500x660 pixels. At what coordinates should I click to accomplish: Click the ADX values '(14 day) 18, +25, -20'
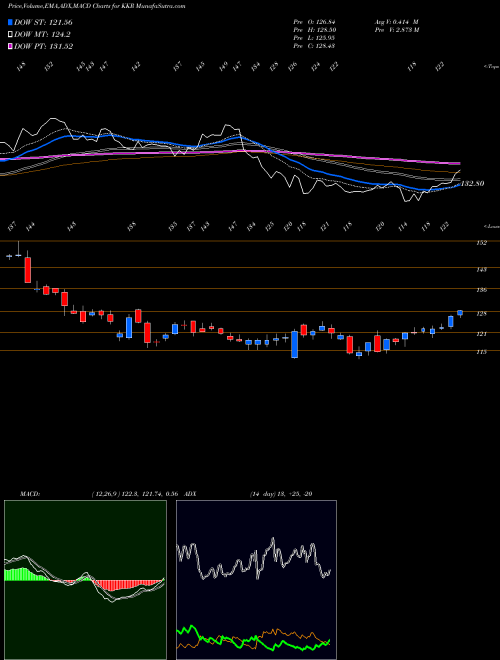click(x=281, y=494)
